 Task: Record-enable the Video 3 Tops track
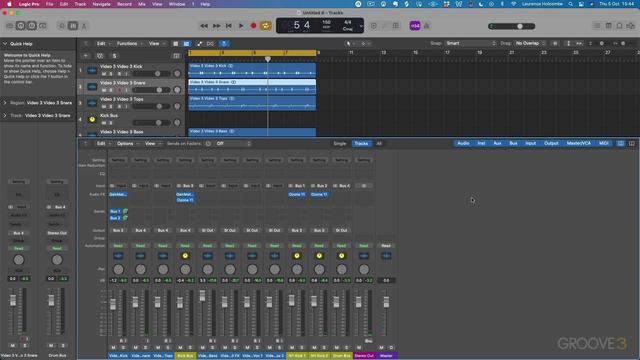tap(119, 107)
